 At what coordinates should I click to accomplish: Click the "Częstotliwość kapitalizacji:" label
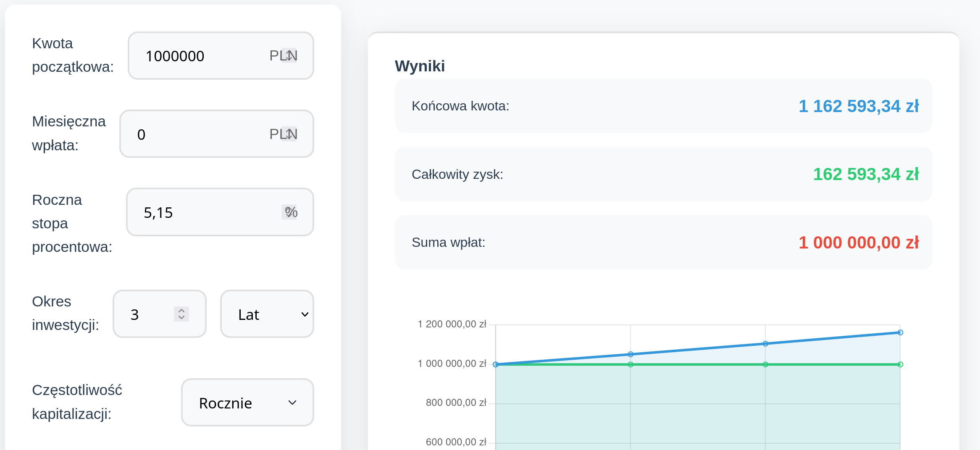[77, 402]
